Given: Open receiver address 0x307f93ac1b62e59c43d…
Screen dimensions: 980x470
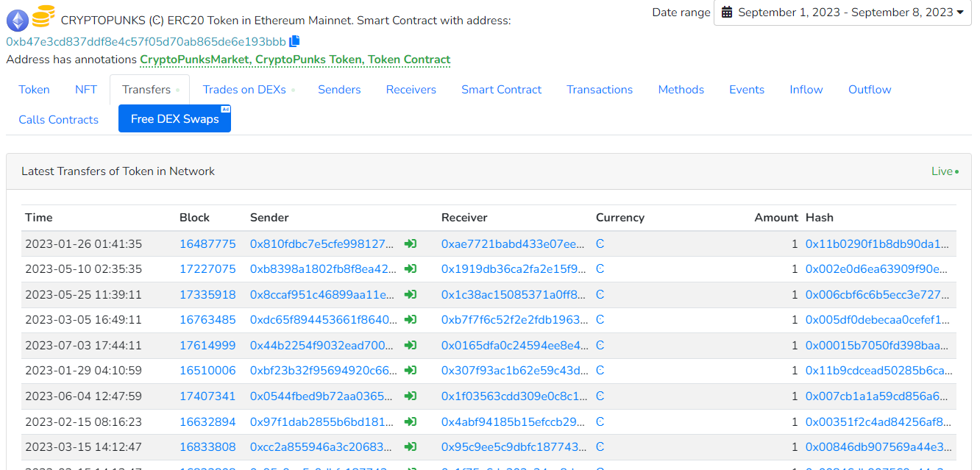Looking at the screenshot, I should [514, 371].
